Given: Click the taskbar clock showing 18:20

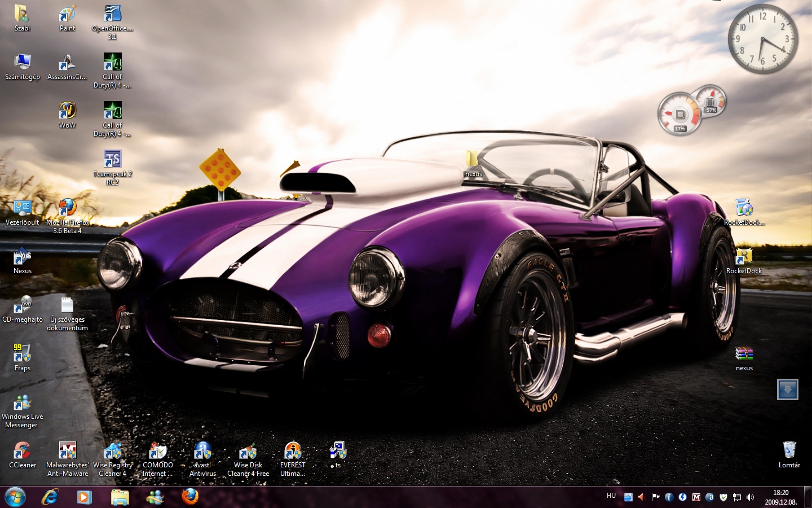Looking at the screenshot, I should (781, 497).
